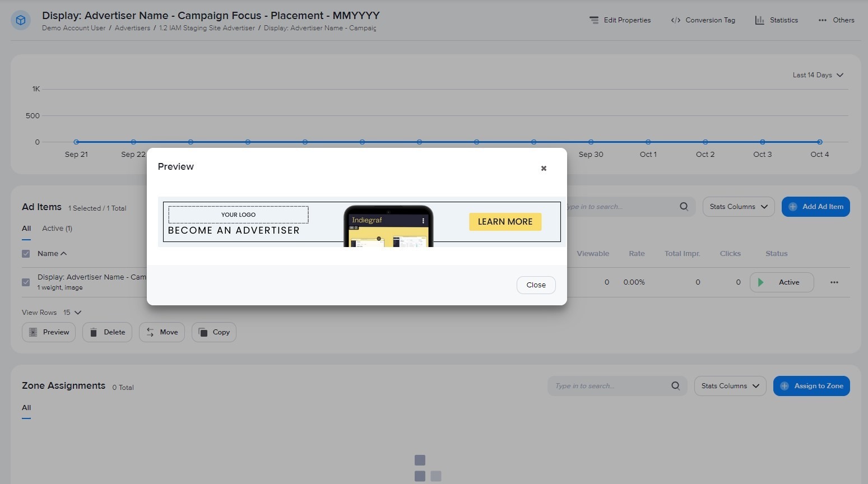Click the cube logo icon in header

pyautogui.click(x=21, y=21)
